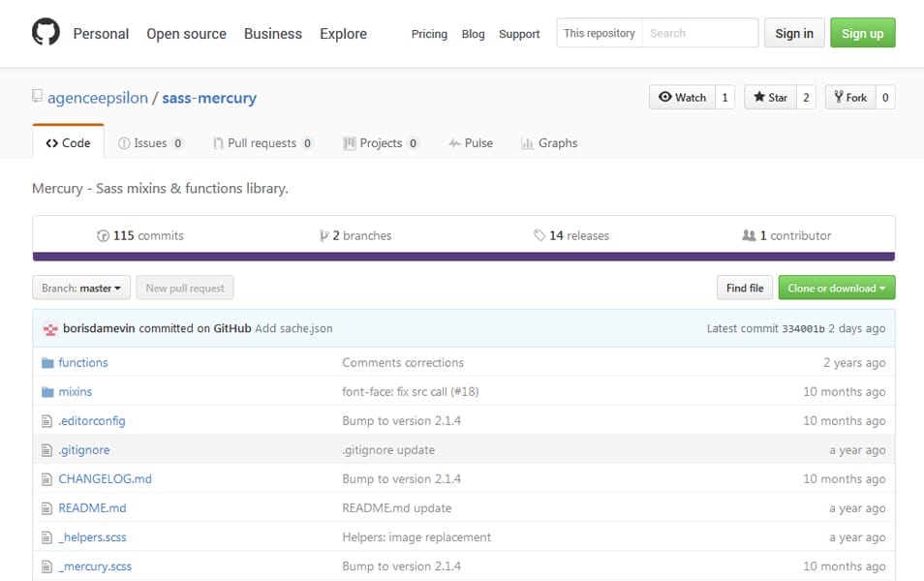View the 2 branches list

pos(355,235)
